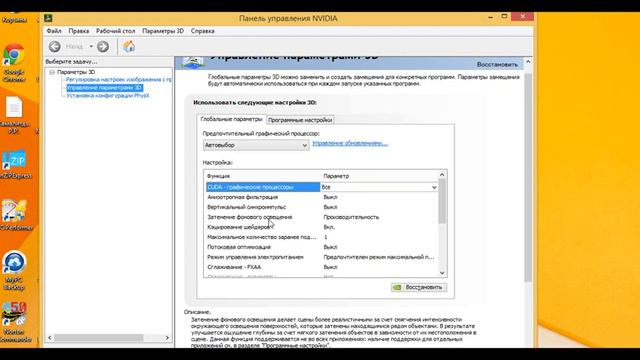
Task: Open the document file desktop icon
Action: tap(14, 115)
